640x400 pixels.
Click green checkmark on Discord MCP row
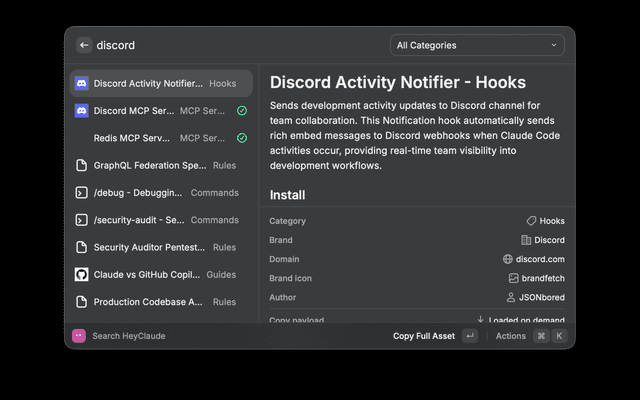coord(242,111)
